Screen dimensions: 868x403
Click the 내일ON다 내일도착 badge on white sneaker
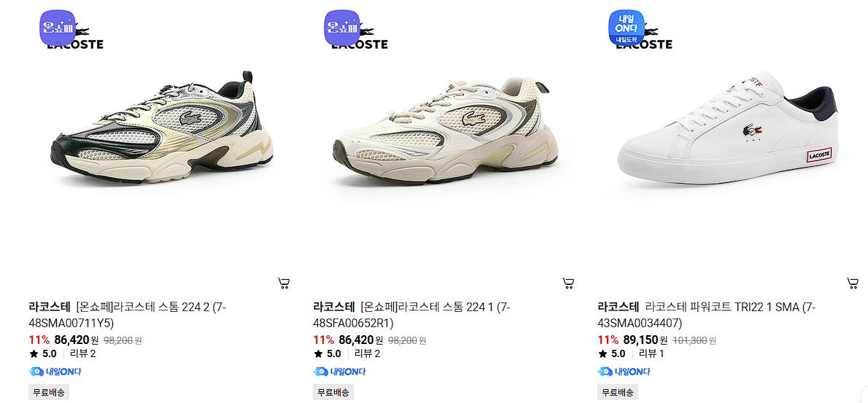tap(627, 28)
